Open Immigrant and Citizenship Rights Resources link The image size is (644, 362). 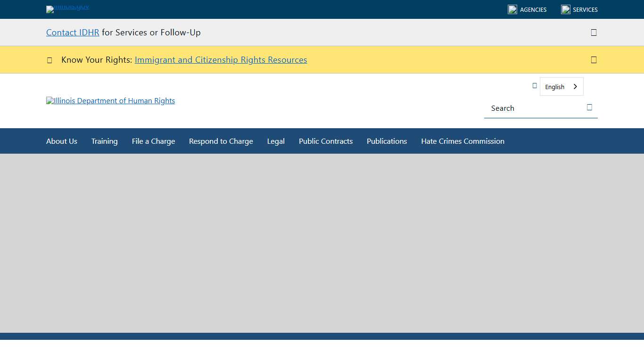pyautogui.click(x=221, y=60)
